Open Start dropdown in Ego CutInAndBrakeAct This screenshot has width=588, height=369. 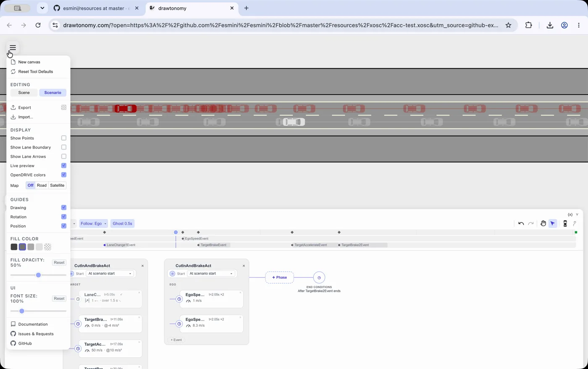[x=212, y=274]
